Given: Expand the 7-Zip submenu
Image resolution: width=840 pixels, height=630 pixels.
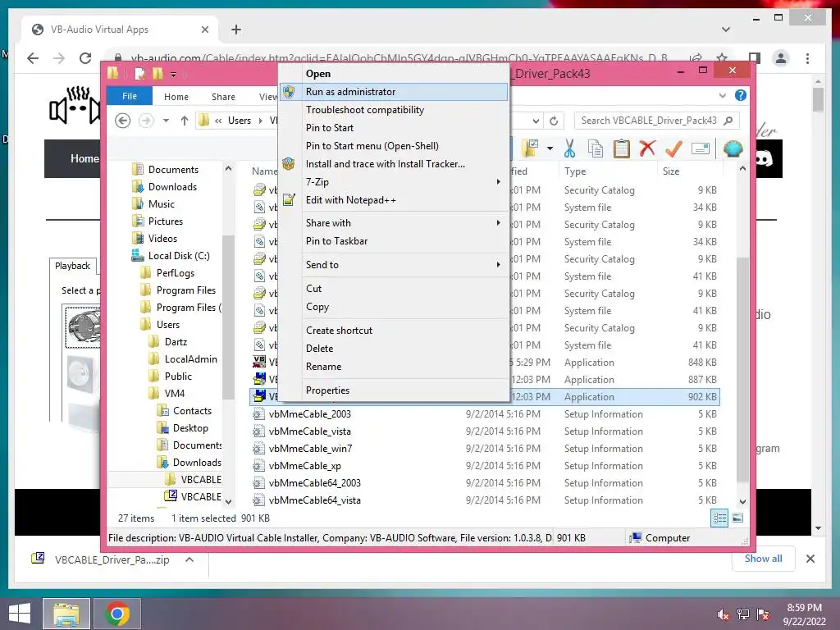Looking at the screenshot, I should (393, 181).
